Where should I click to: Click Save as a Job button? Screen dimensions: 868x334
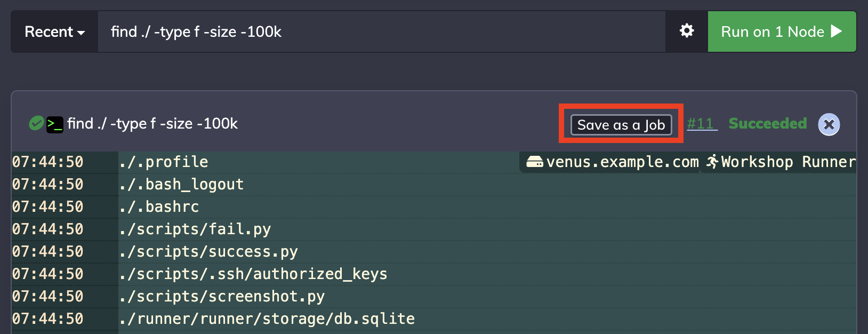pos(621,125)
